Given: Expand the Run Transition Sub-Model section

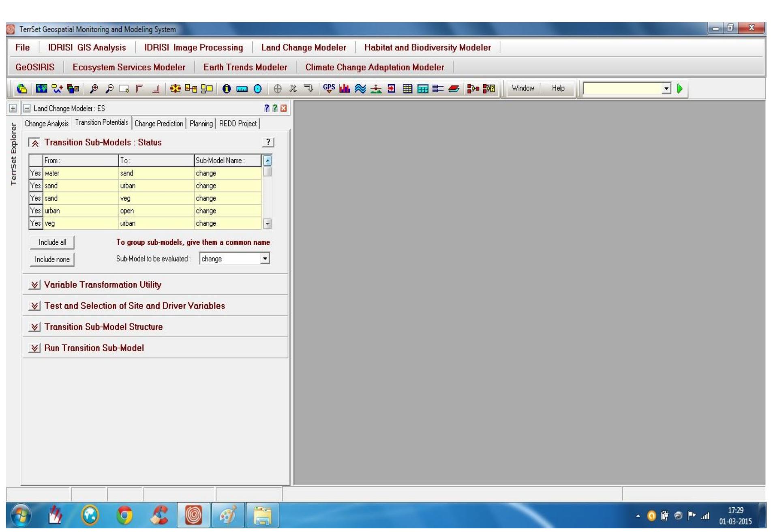Looking at the screenshot, I should coord(35,348).
